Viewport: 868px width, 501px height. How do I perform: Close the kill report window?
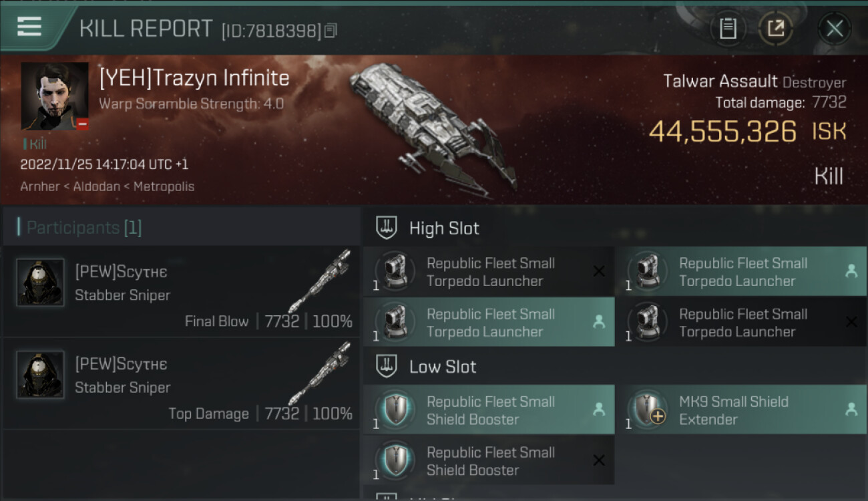(x=834, y=29)
